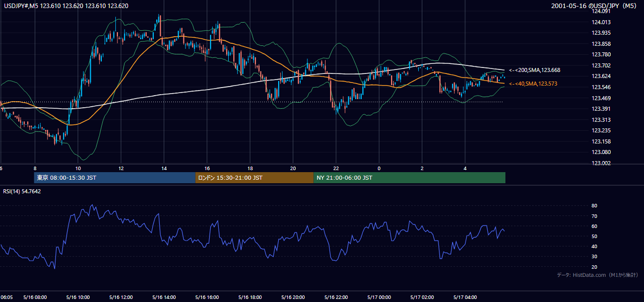This screenshot has width=644, height=302.
Task: Click the 123.002 price axis label
Action: coord(601,163)
